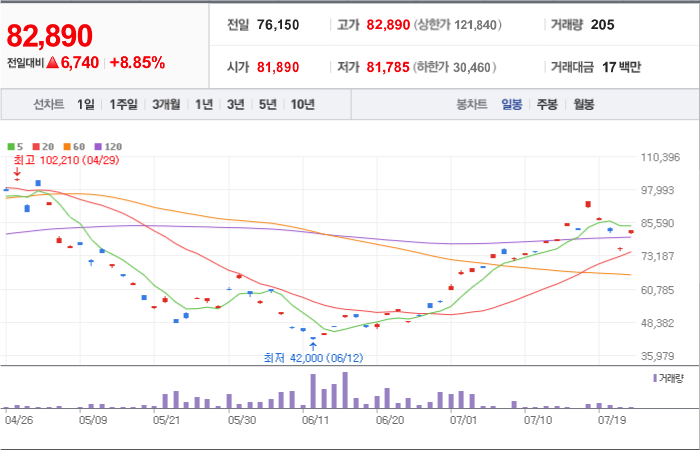Click the current price 82,890 headline
This screenshot has height=450, width=700.
pos(50,36)
